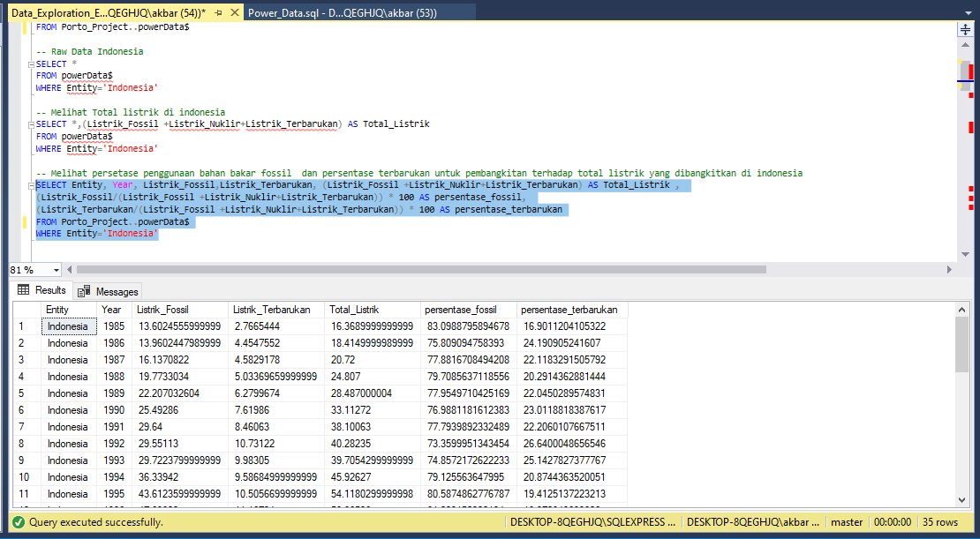The image size is (980, 539).
Task: Click the status bar database name 'master'
Action: (847, 522)
